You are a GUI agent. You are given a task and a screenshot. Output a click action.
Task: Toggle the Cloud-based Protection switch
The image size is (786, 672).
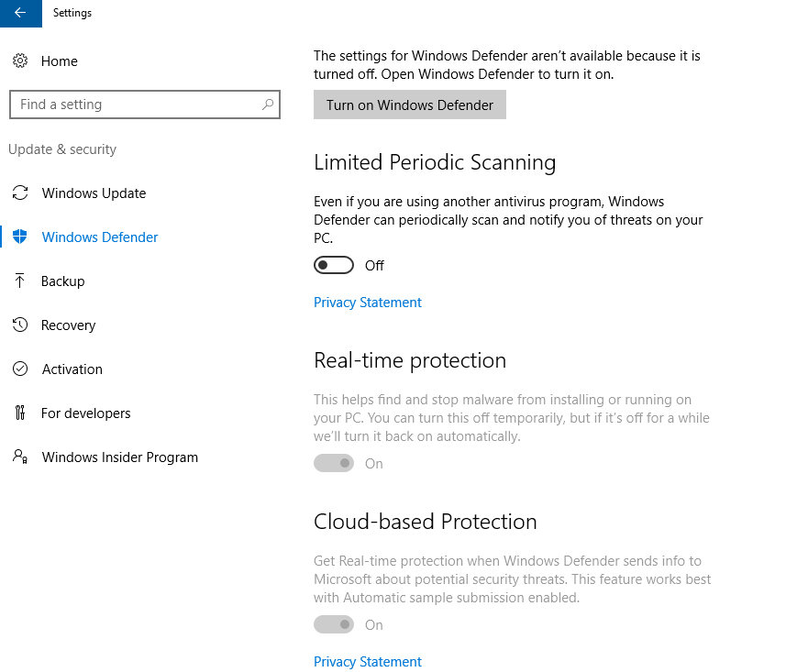point(334,625)
